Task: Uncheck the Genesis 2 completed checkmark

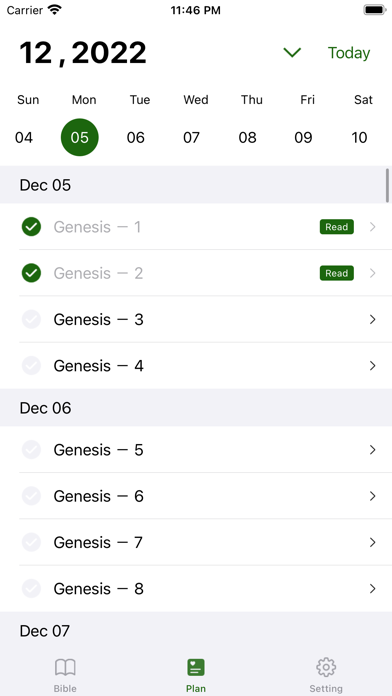Action: [x=32, y=273]
